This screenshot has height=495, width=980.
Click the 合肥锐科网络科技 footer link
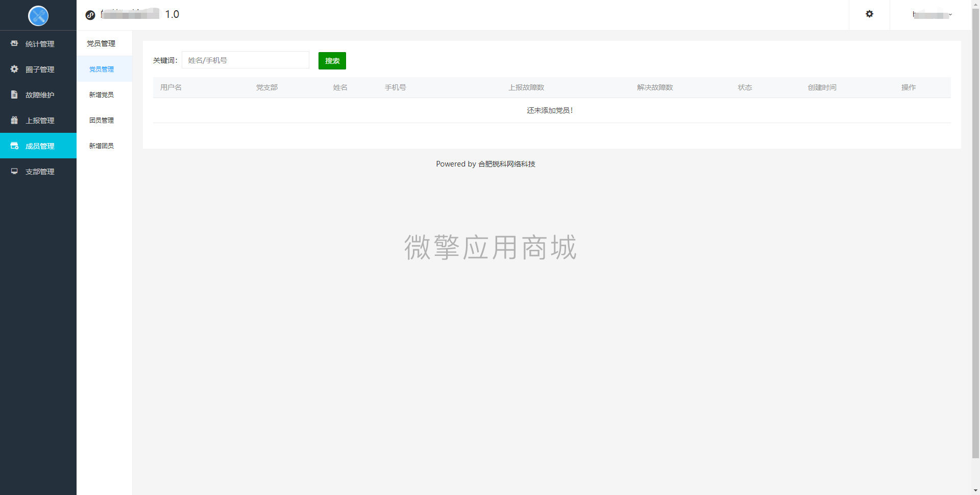tap(507, 164)
